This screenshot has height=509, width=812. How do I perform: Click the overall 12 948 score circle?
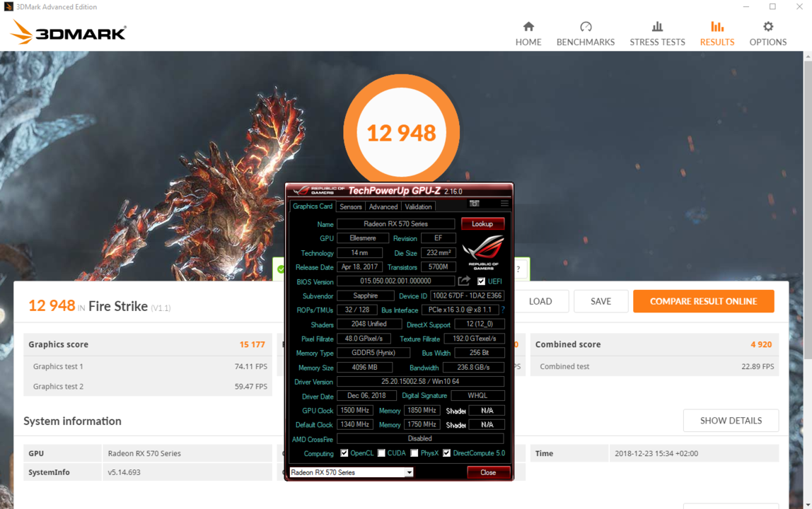pos(401,133)
